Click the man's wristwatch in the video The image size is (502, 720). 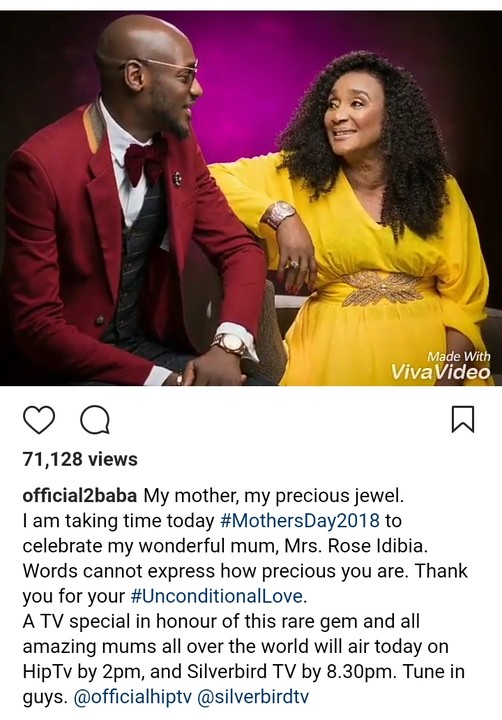(x=230, y=345)
